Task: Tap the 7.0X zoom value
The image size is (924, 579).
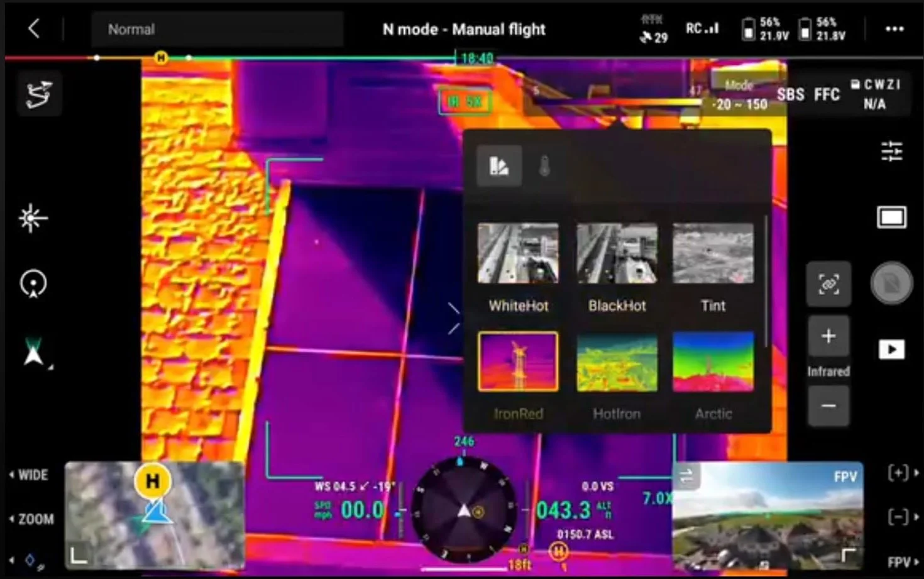Action: (x=656, y=499)
